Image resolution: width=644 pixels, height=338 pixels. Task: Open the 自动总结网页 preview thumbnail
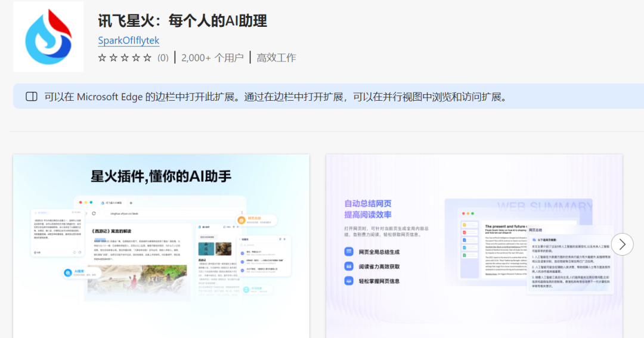[475, 246]
